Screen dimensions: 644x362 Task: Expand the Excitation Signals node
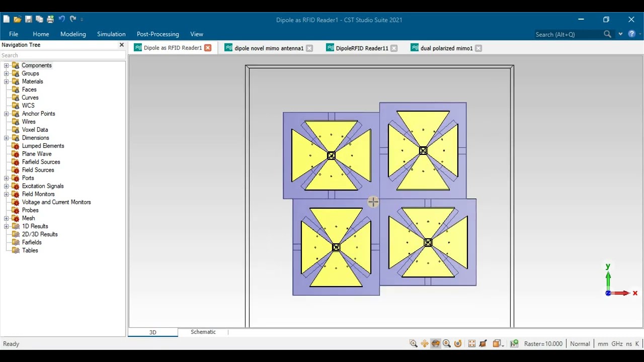point(6,186)
